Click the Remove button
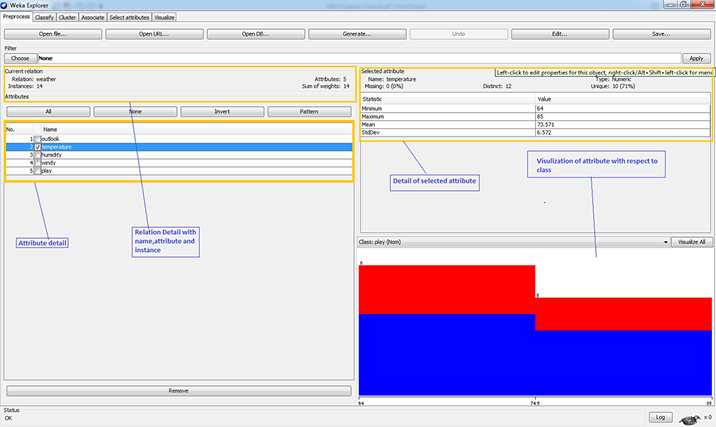This screenshot has width=716, height=427. (179, 391)
